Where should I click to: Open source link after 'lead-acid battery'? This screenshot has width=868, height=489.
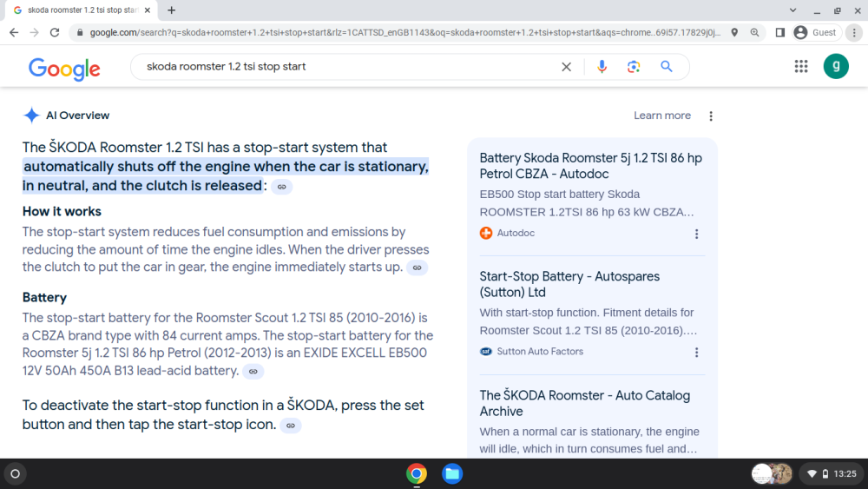coord(253,372)
